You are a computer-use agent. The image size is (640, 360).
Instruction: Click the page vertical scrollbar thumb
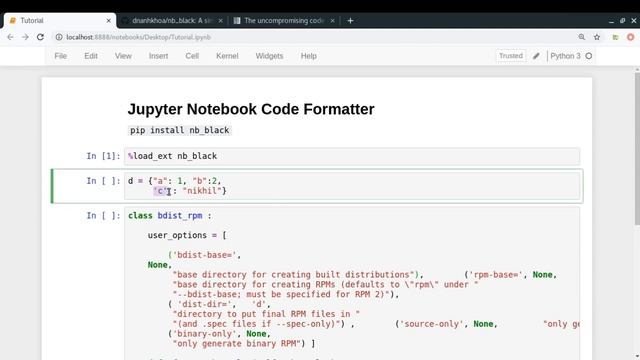(637, 148)
